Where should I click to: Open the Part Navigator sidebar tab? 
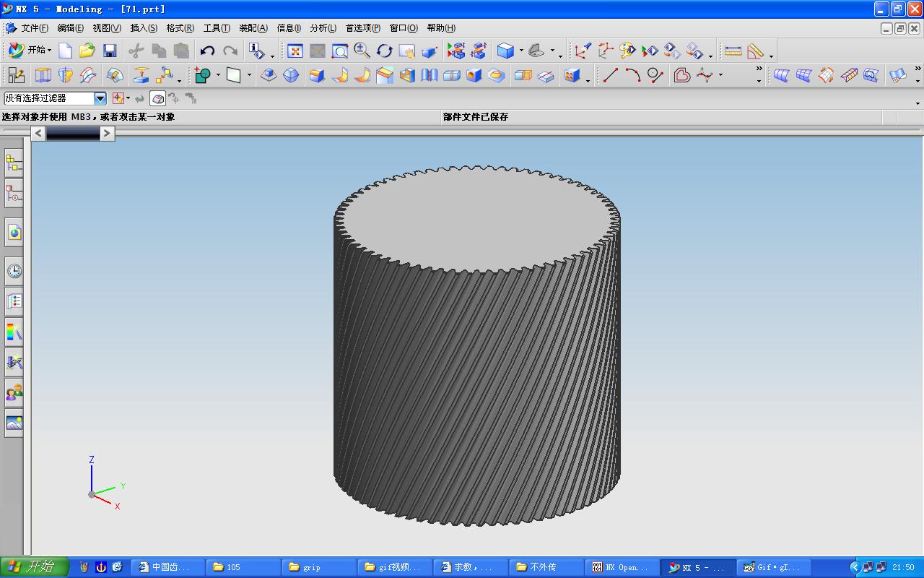pos(14,193)
